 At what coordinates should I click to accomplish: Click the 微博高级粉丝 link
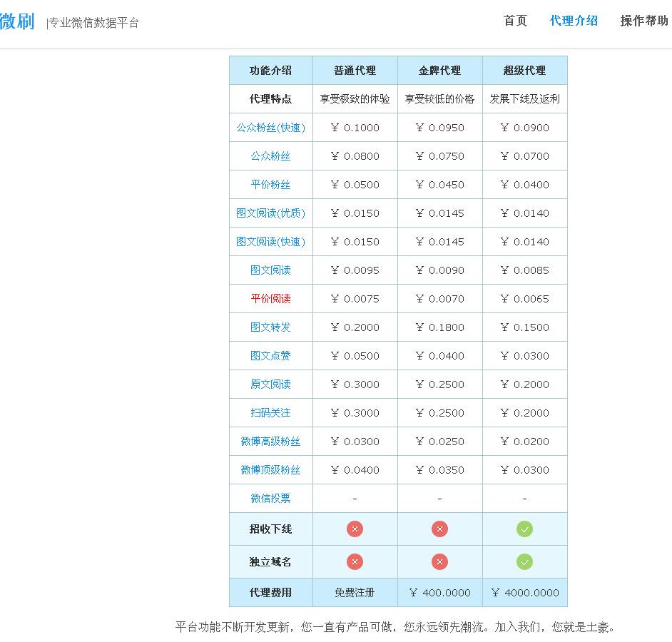(x=270, y=441)
